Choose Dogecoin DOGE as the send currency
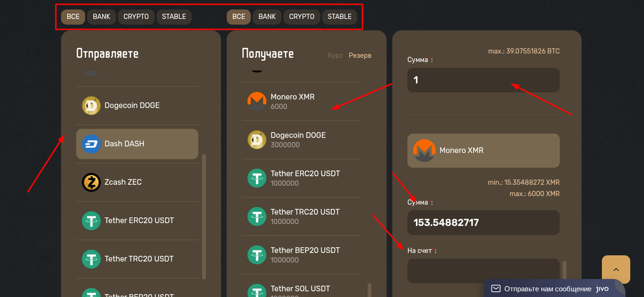 click(137, 106)
